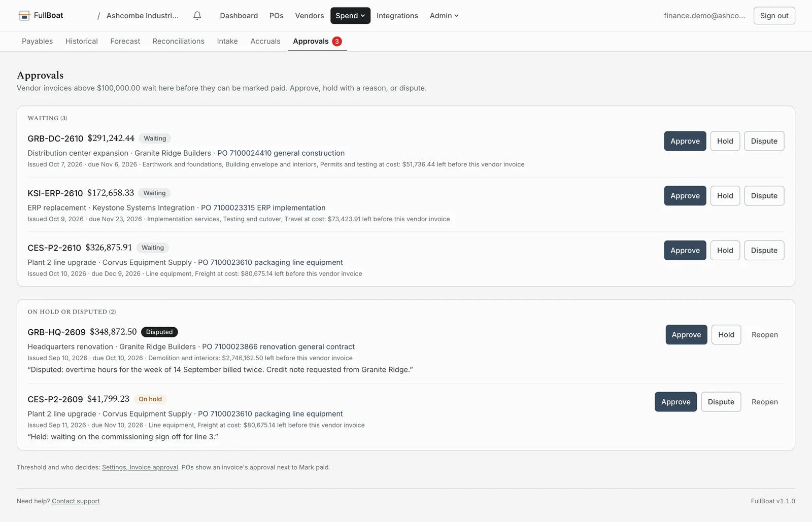812x522 pixels.
Task: Click the amount $172,658.33
Action: [x=111, y=193]
